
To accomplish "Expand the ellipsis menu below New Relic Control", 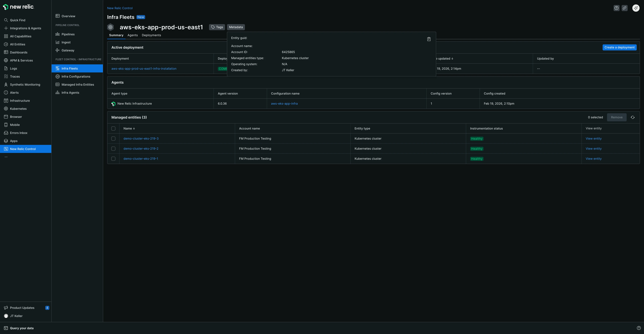I will (6, 157).
